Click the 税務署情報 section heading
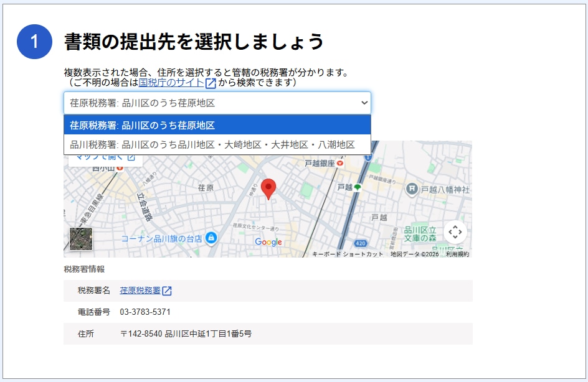 (x=84, y=269)
